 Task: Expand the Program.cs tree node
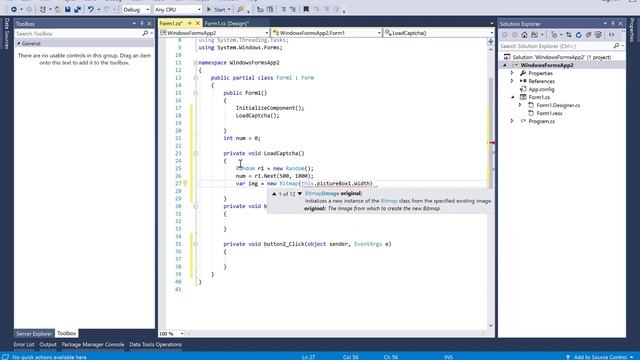click(512, 121)
